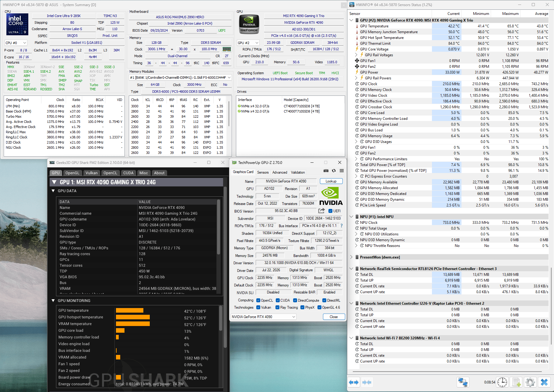Click the GPU-Z refresh icon
Viewport: 554px width, 392px height.
coord(334,171)
